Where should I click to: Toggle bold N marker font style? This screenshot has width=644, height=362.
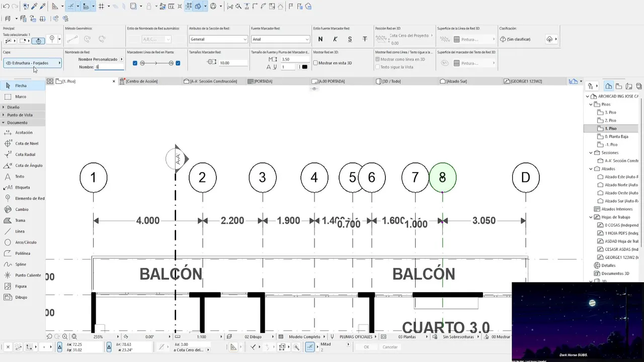pyautogui.click(x=320, y=39)
